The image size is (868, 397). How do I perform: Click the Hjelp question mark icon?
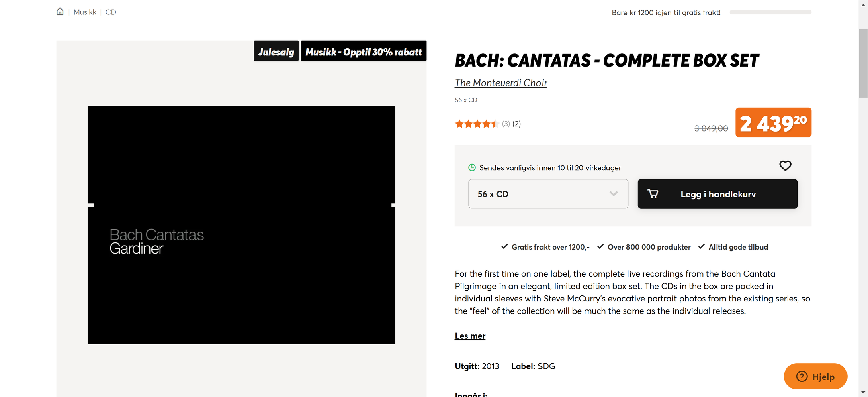point(802,376)
